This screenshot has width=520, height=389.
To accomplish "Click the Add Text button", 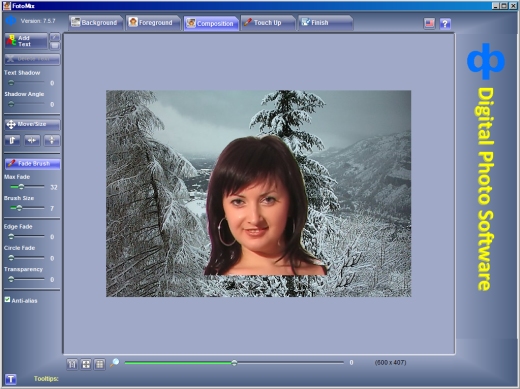I will (26, 41).
